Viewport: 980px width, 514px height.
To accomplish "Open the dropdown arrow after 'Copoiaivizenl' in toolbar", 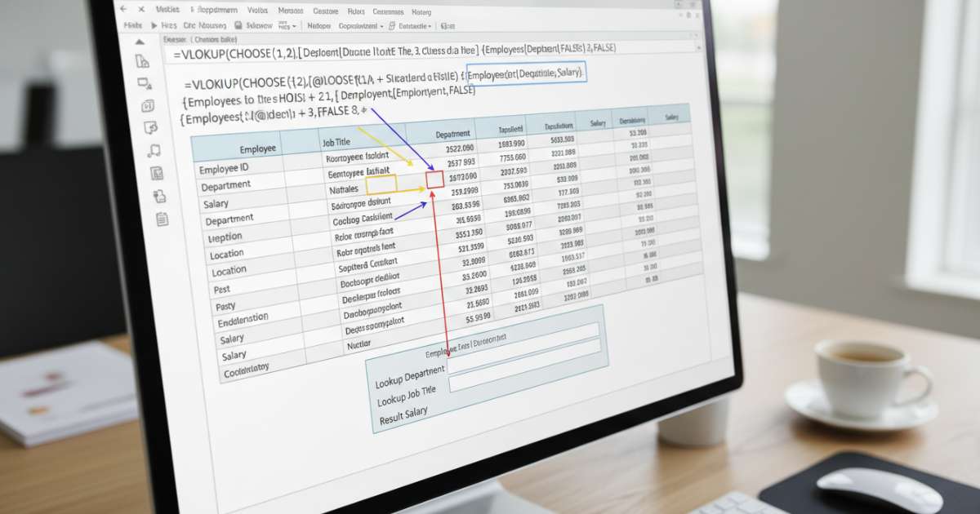I will [382, 26].
